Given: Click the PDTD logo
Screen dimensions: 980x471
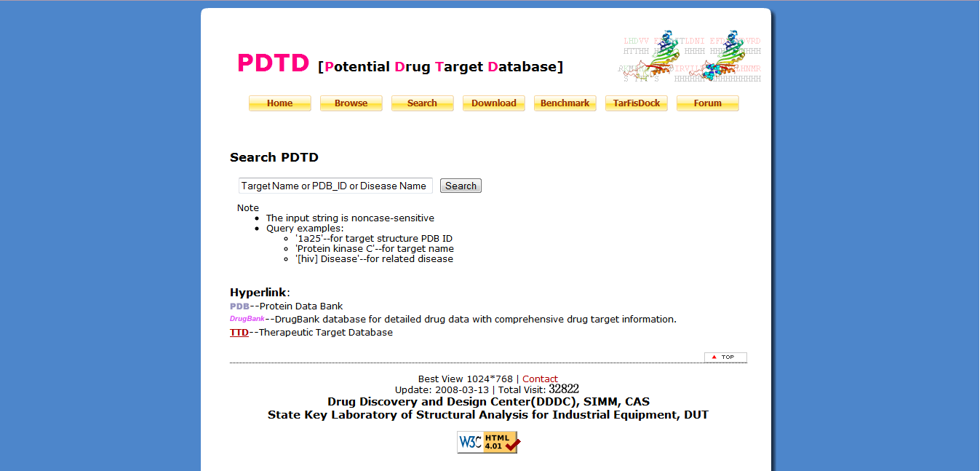Looking at the screenshot, I should 273,63.
